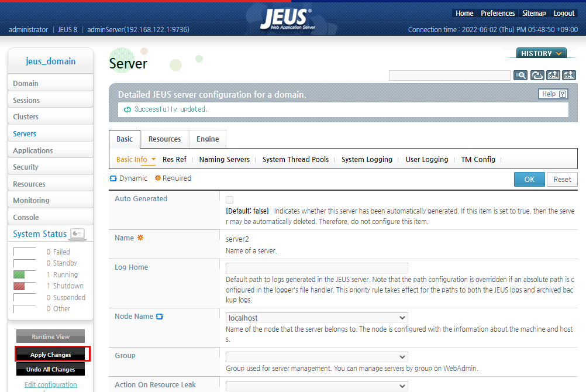Toggle the Auto Generated checkbox
This screenshot has height=392, width=586.
pos(229,200)
